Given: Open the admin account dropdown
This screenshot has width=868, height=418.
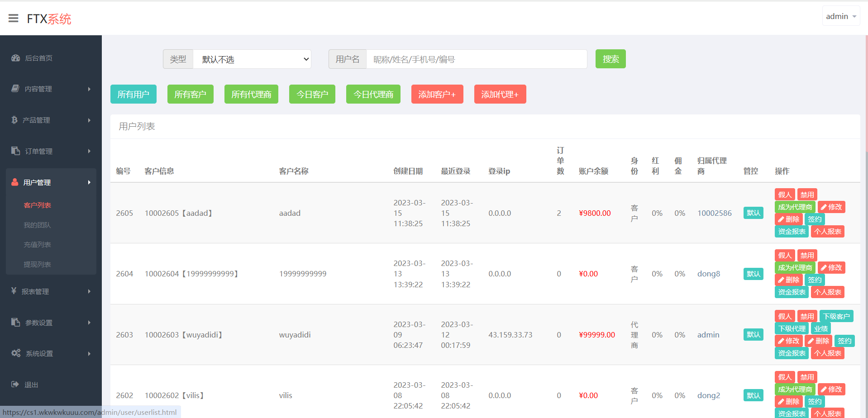Looking at the screenshot, I should coord(840,16).
